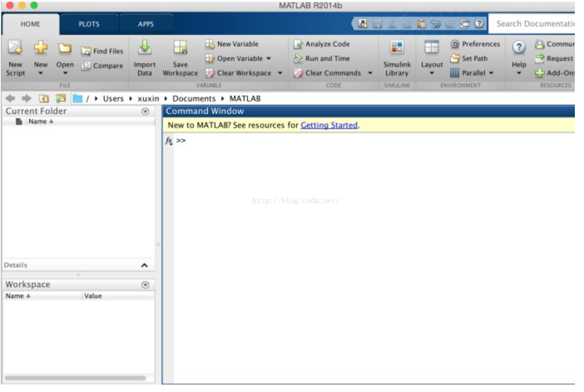The width and height of the screenshot is (584, 392).
Task: Click the Command Window title bar
Action: (x=369, y=111)
